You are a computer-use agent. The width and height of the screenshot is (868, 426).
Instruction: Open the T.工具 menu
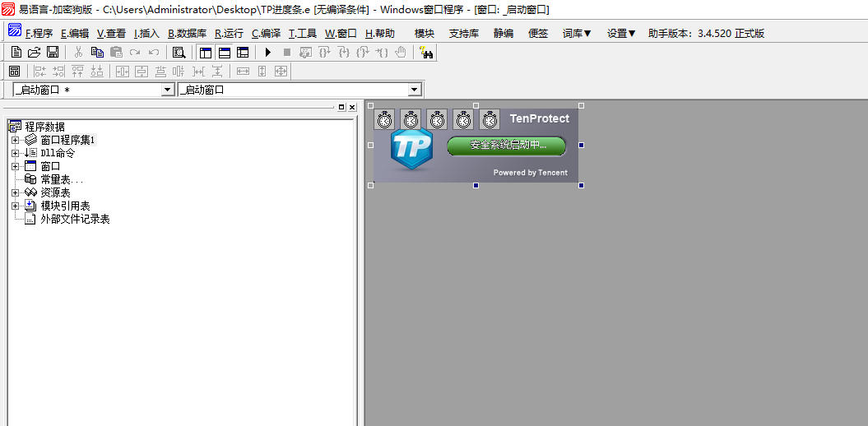pyautogui.click(x=303, y=33)
